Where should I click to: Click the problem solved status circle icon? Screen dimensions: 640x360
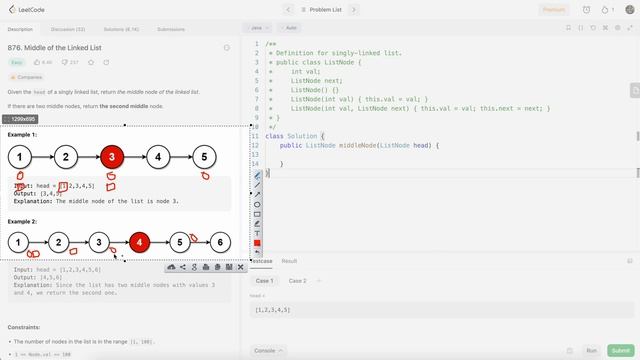click(227, 48)
